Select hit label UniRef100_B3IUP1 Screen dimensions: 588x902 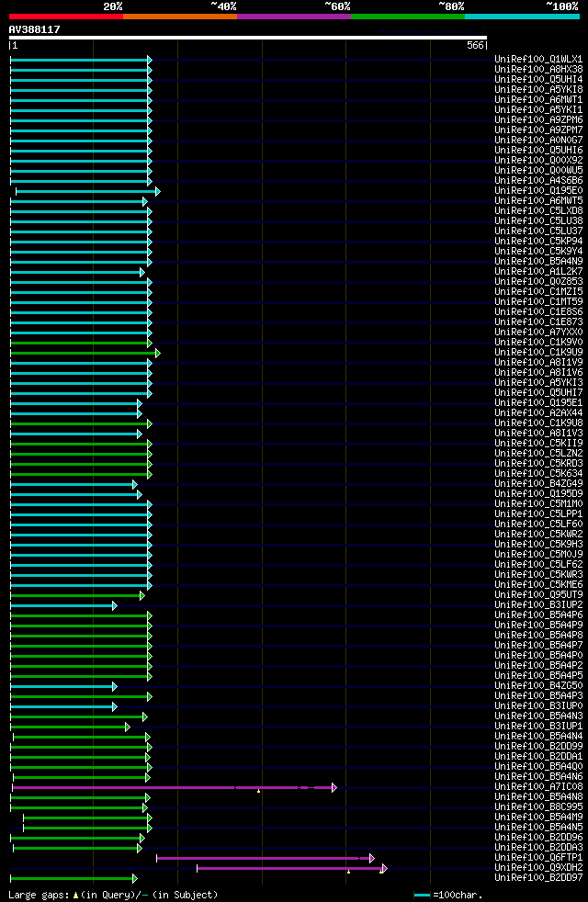pos(538,726)
